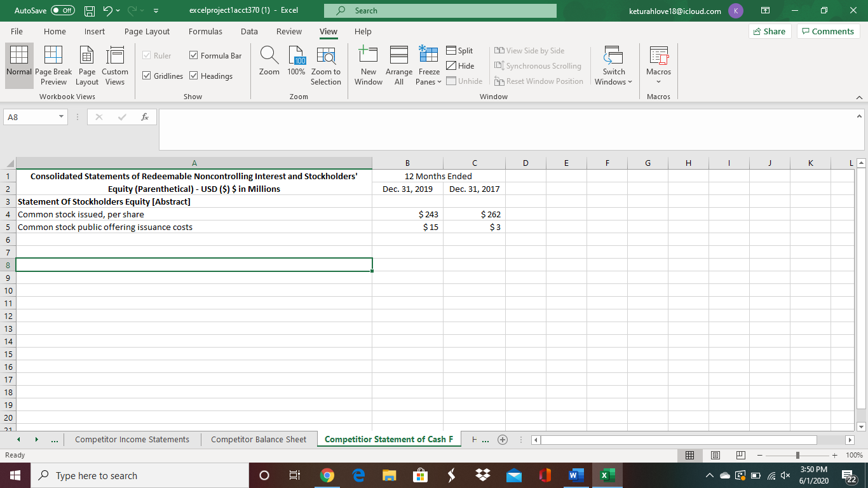Open the Competitor Balance Sheet tab
The height and width of the screenshot is (488, 868).
tap(258, 439)
